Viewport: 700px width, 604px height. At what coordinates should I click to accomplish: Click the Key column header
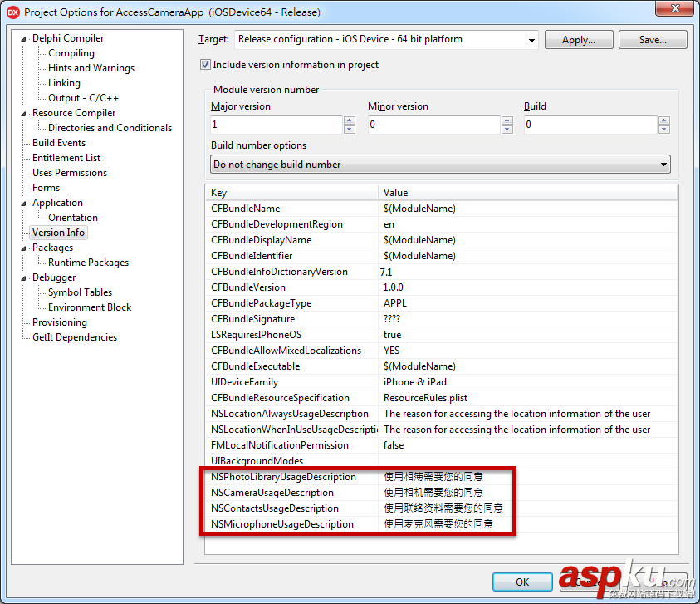click(x=292, y=193)
